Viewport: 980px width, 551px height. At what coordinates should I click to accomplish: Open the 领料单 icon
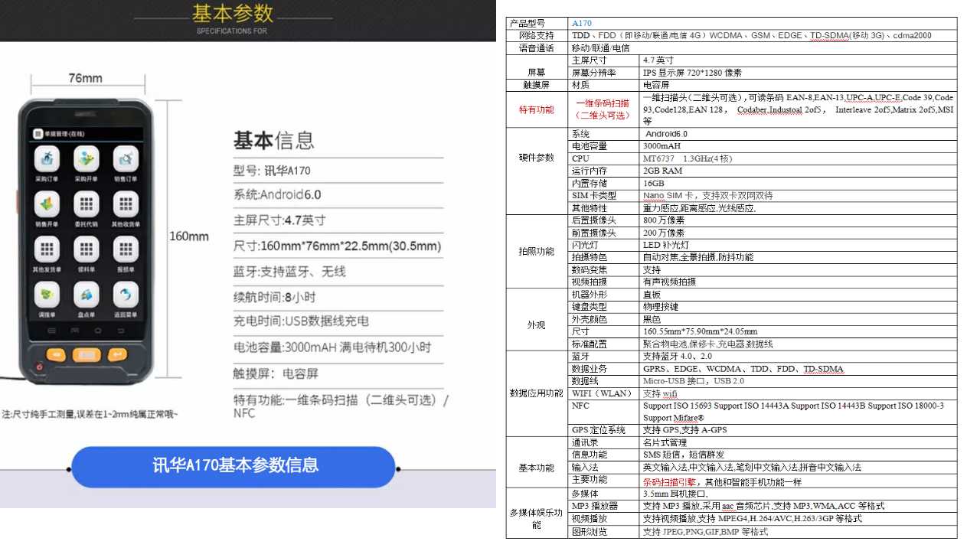pyautogui.click(x=86, y=249)
